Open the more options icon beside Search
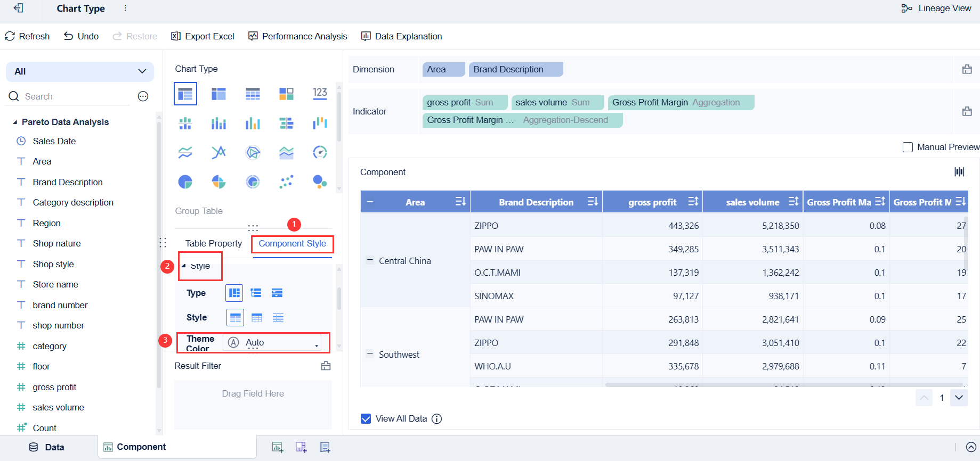The height and width of the screenshot is (461, 980). click(143, 96)
